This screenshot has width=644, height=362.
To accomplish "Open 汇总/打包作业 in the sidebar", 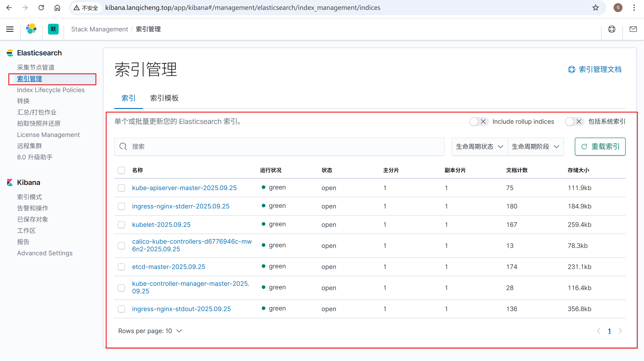I will tap(37, 112).
